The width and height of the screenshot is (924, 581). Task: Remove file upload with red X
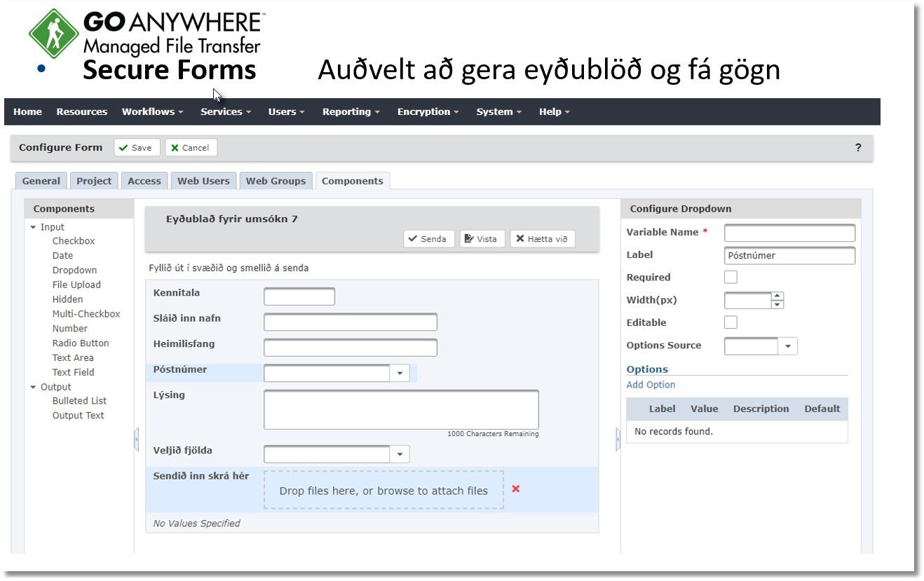click(x=516, y=488)
